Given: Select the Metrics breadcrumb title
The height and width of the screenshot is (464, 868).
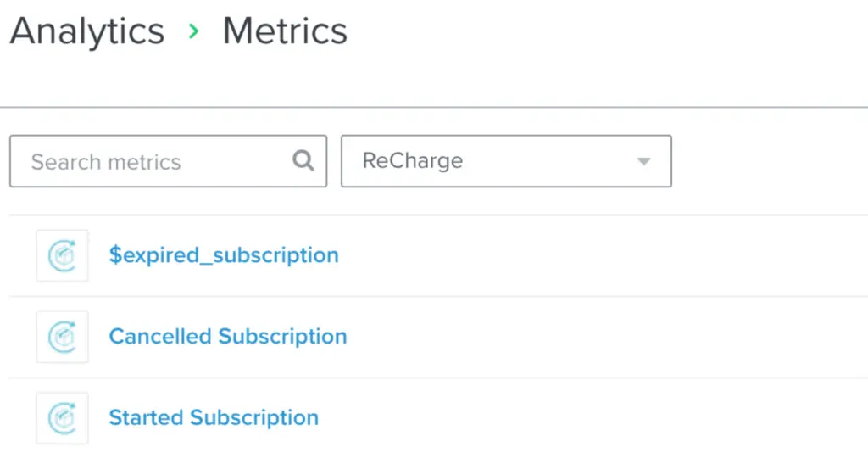Looking at the screenshot, I should (285, 31).
